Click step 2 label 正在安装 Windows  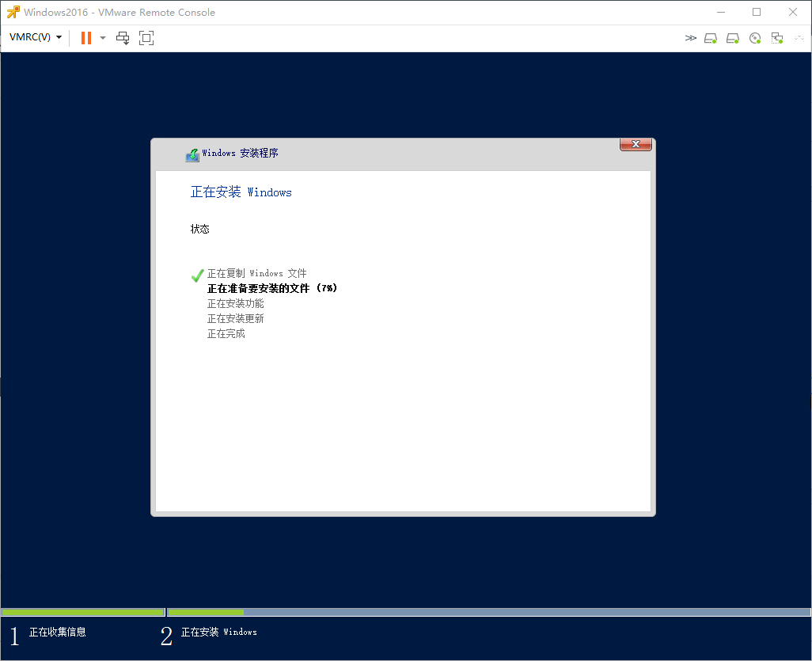click(219, 632)
